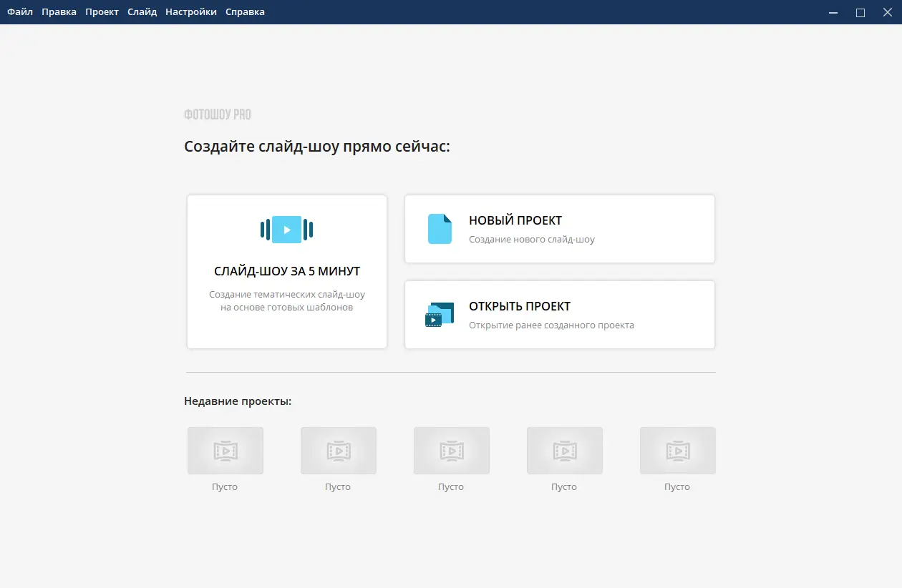Open the Настройки menu
This screenshot has width=902, height=588.
[190, 12]
